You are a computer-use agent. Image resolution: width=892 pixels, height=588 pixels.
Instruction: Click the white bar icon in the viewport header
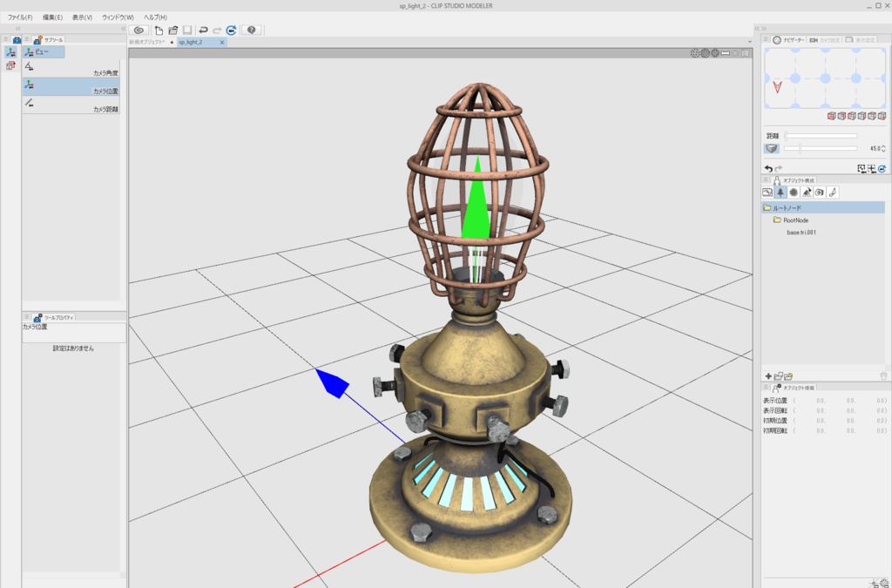tap(726, 53)
